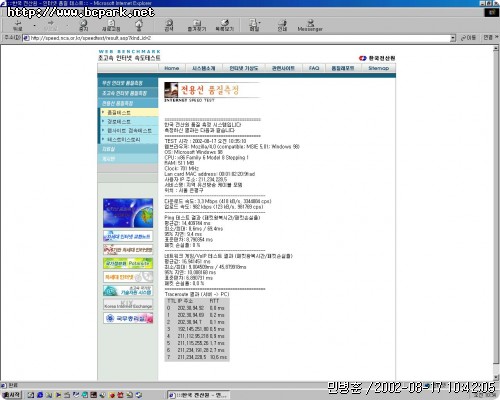The height and width of the screenshot is (400, 500).
Task: Launch the Messenger toolbar button
Action: pos(310,25)
